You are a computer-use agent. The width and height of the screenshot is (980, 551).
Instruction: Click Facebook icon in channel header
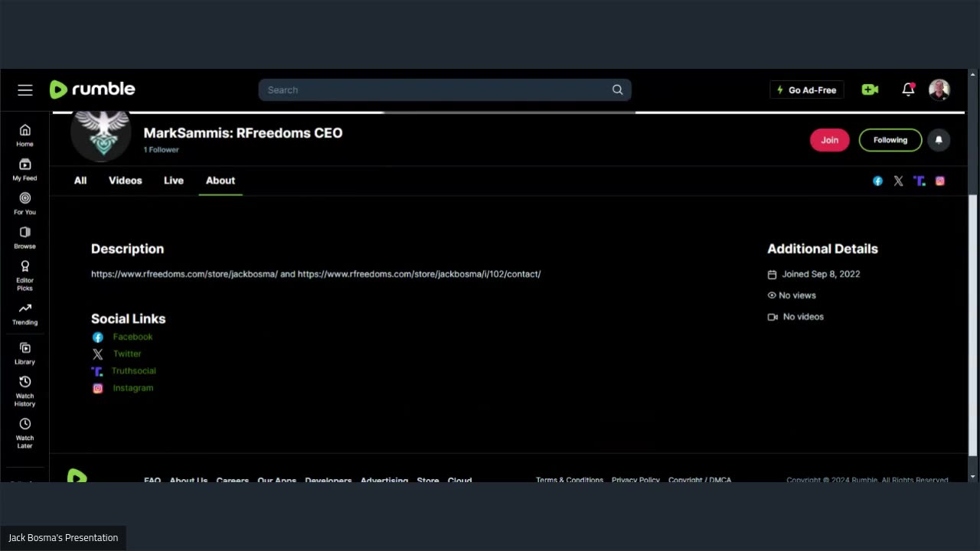(877, 181)
